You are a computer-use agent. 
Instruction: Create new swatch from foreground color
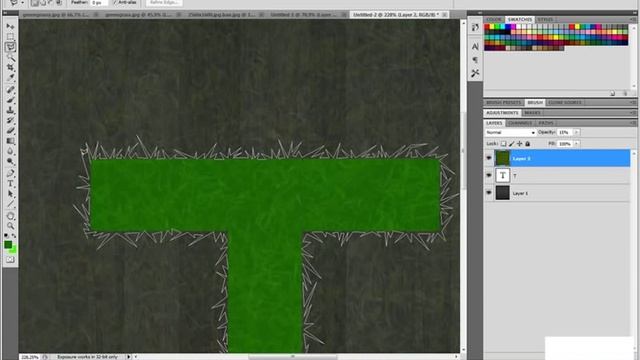[612, 93]
